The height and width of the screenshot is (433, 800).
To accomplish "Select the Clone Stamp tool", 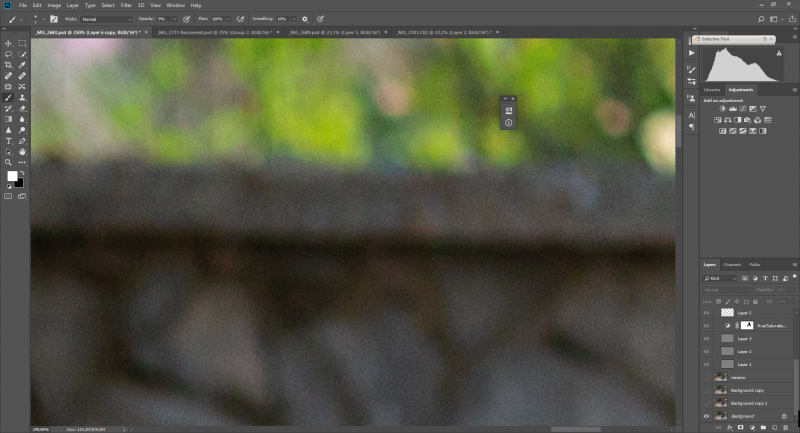I will click(22, 97).
